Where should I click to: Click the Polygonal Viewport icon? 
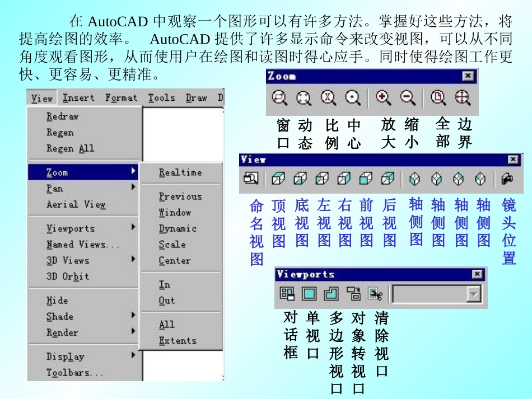coord(331,294)
